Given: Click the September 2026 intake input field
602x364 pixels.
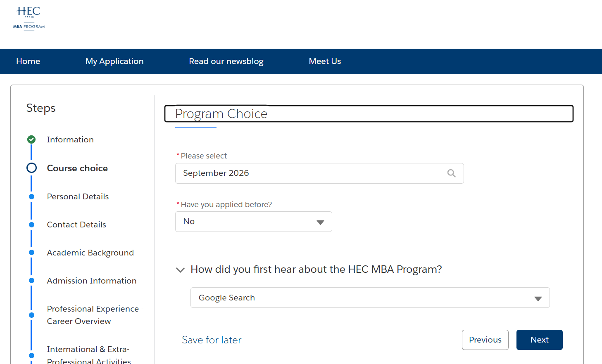Looking at the screenshot, I should [310, 173].
